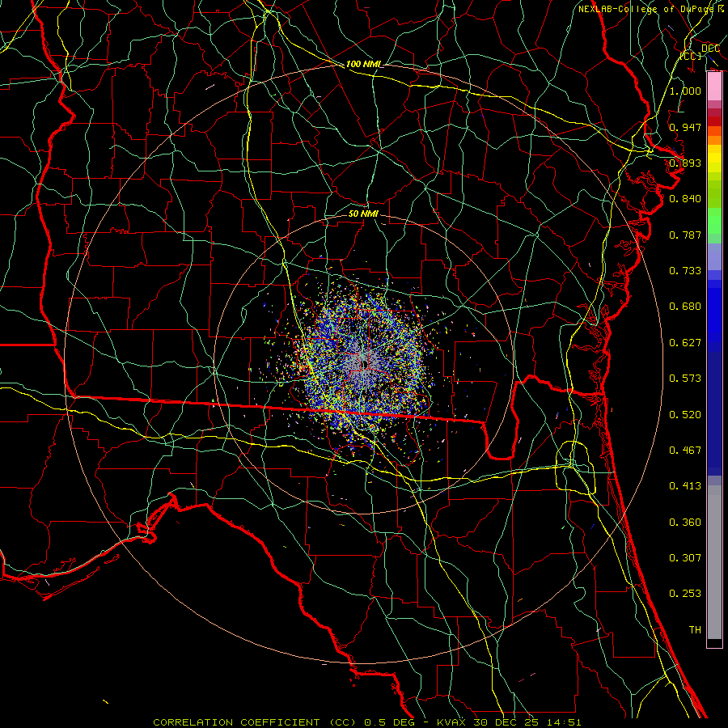Click the radar site marker at the echo center
Image resolution: width=728 pixels, height=728 pixels.
pos(364,363)
